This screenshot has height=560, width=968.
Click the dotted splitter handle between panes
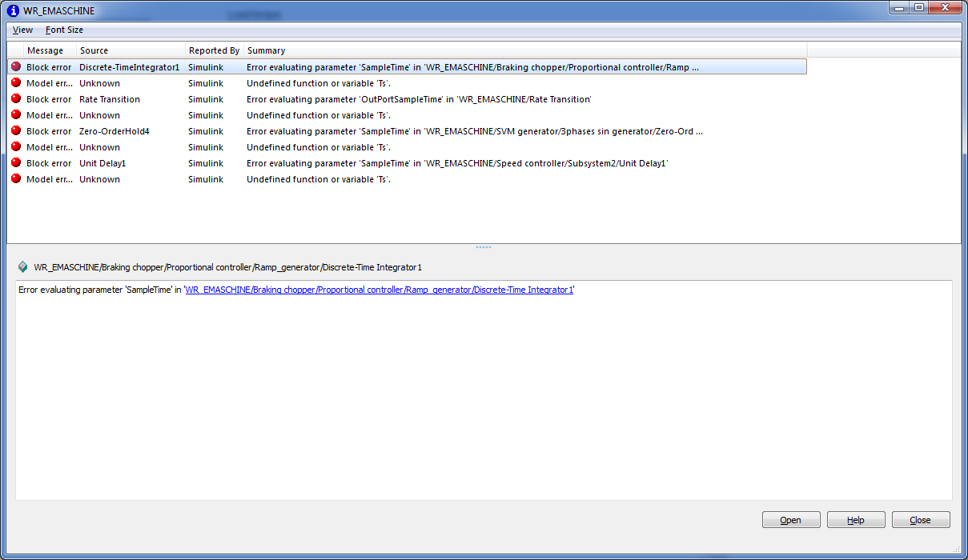tap(484, 247)
